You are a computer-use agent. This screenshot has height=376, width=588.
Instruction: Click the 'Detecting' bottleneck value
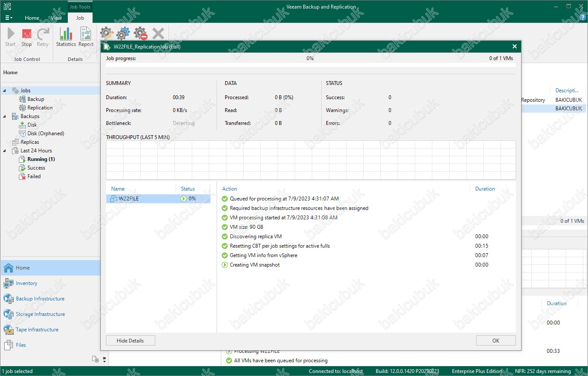[184, 123]
